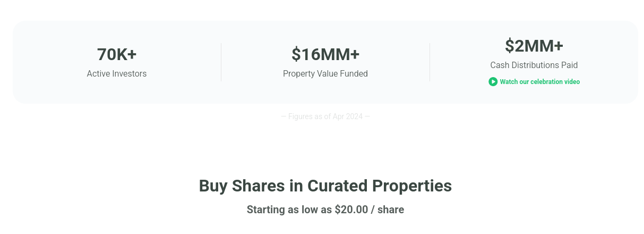
Task: Click the word share after the $20.00 price
Action: tap(391, 210)
